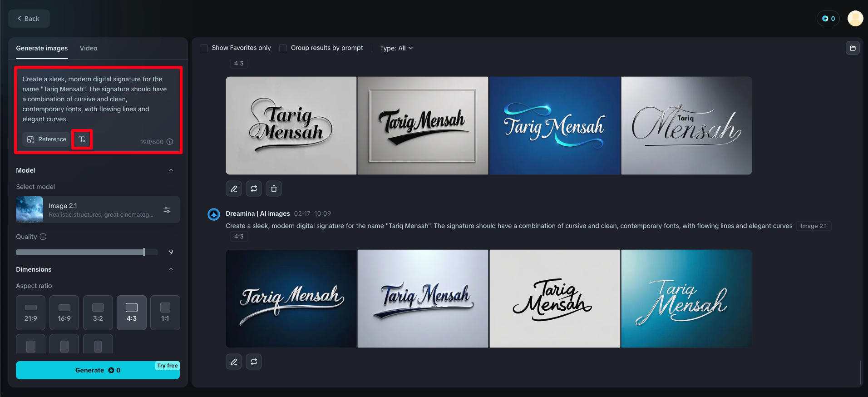Open the Type: All dropdown
The image size is (868, 397).
(x=396, y=48)
